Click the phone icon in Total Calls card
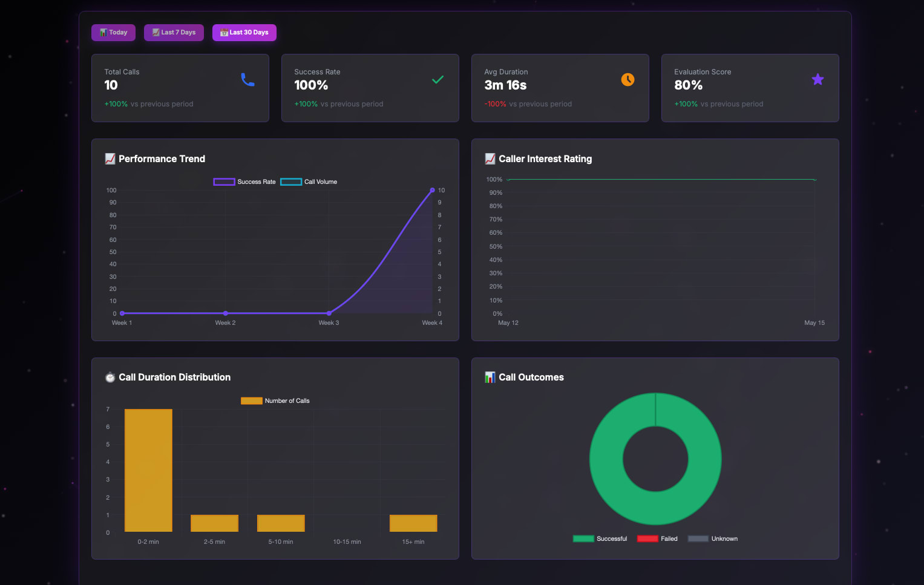 click(248, 80)
